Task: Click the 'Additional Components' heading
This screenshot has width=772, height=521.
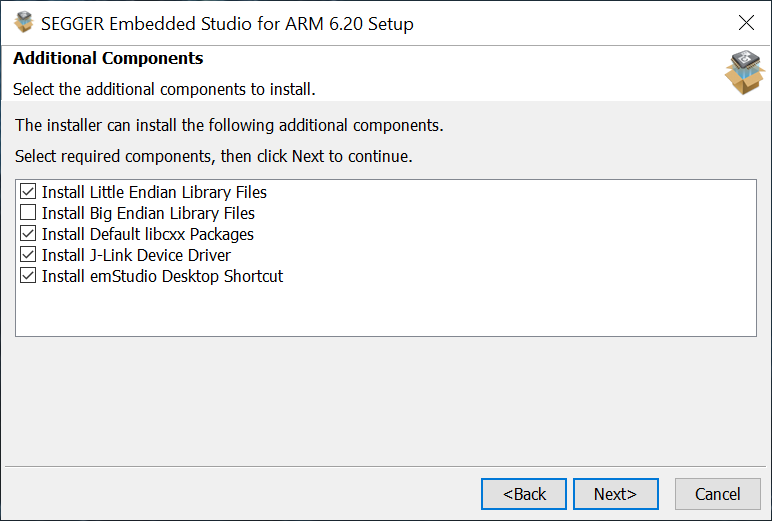Action: pyautogui.click(x=108, y=58)
